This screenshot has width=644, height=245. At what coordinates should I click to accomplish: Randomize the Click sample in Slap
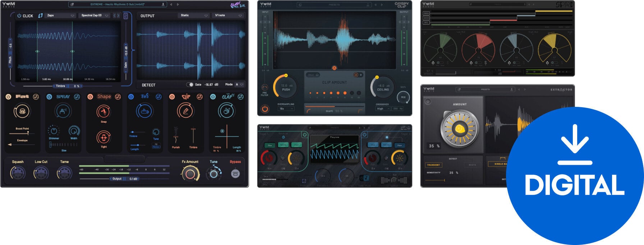[40, 15]
